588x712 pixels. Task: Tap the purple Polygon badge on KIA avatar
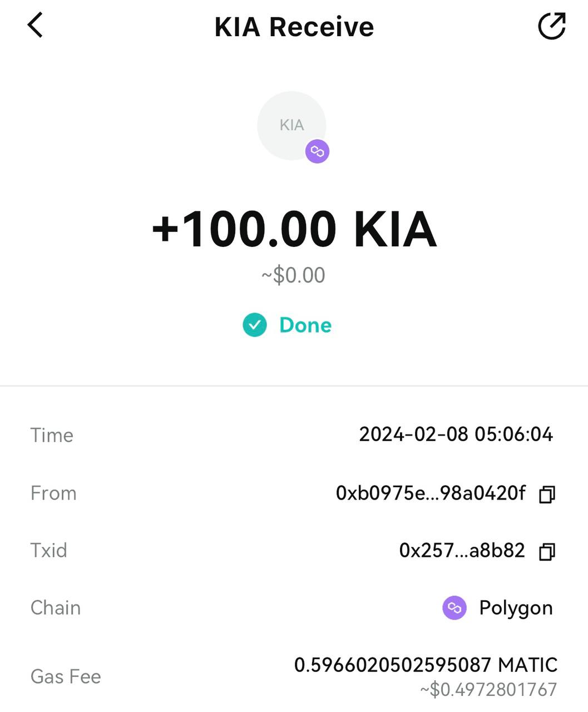coord(317,151)
